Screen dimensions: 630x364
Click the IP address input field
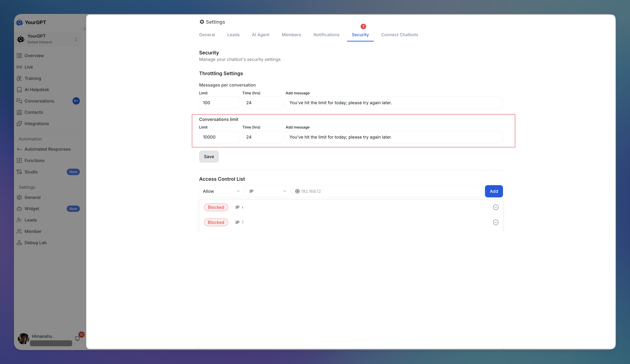[x=390, y=191]
